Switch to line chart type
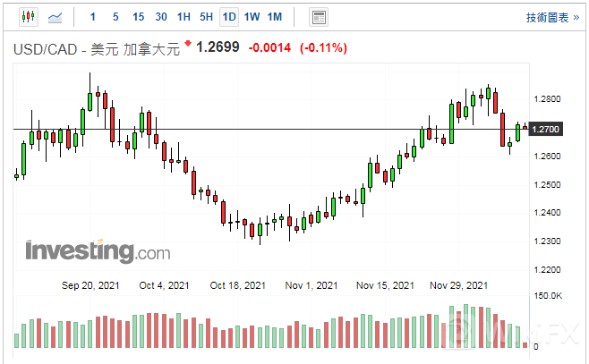This screenshot has width=589, height=364. point(55,17)
